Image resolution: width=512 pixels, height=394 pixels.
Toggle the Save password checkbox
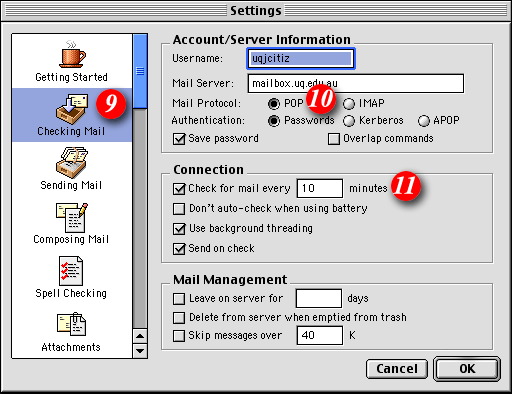click(x=179, y=139)
